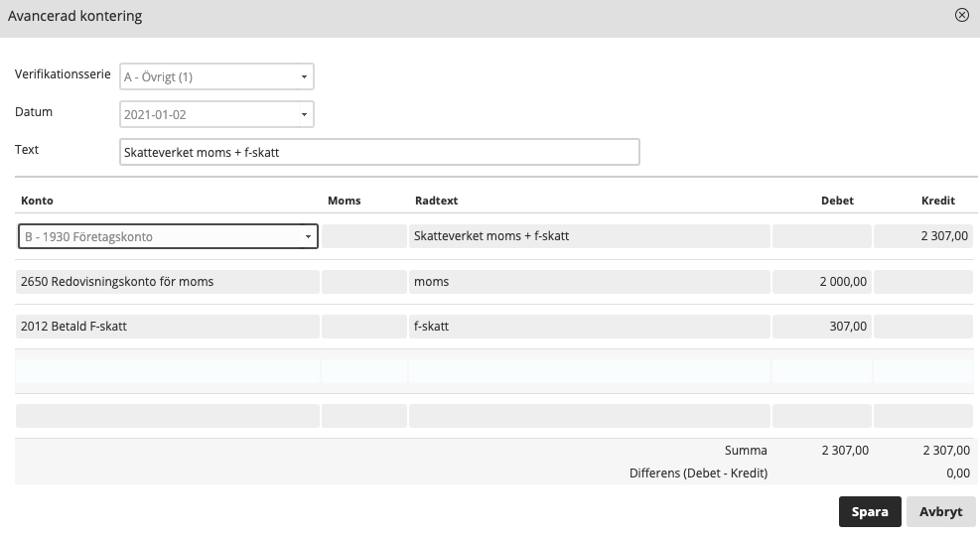Click the f-skatt row text field

pos(590,327)
